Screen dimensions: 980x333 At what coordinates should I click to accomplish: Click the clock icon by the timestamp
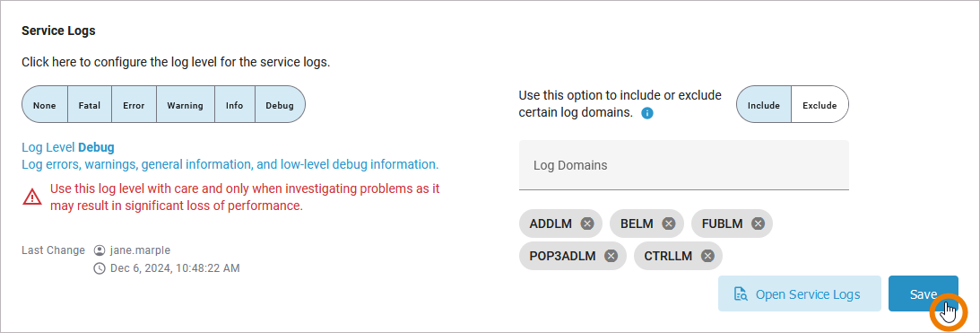[x=99, y=268]
